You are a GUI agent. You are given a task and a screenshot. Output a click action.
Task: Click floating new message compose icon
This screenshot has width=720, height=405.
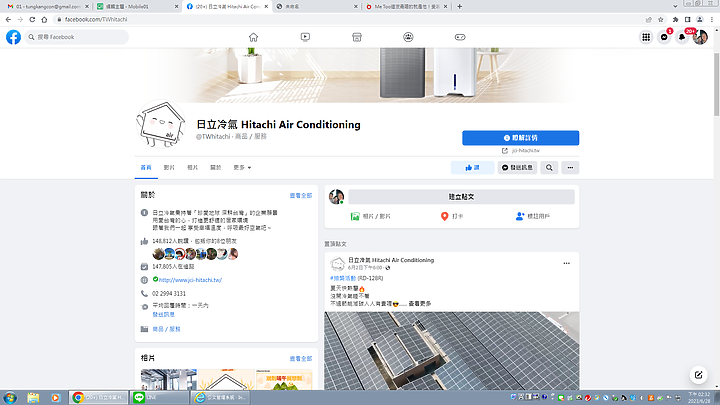pyautogui.click(x=698, y=375)
